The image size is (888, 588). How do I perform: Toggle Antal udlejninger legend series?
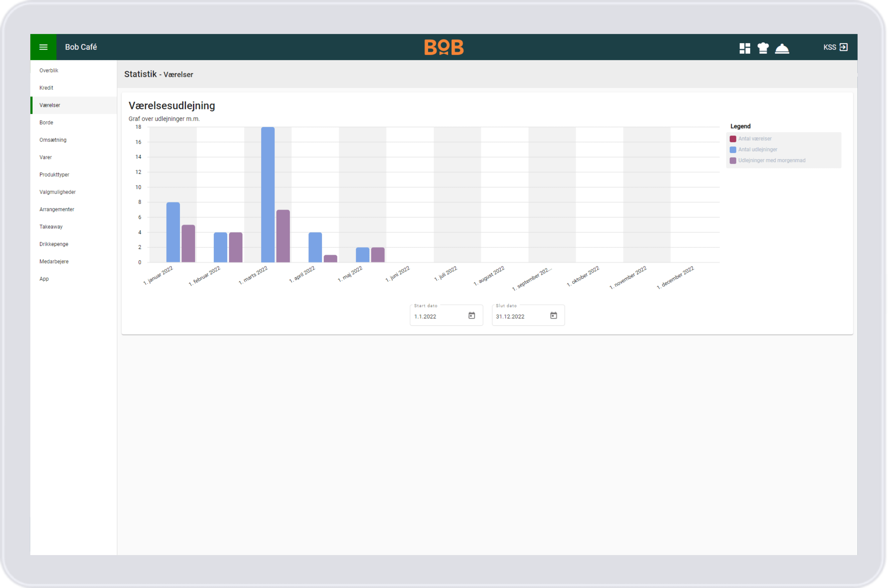point(757,150)
